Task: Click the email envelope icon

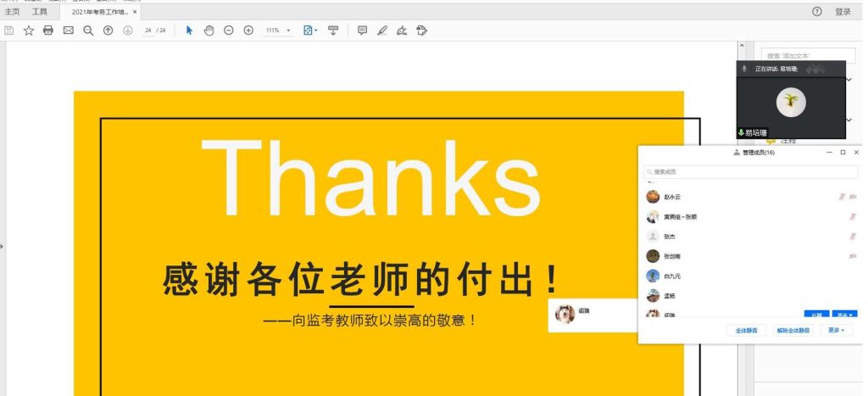Action: tap(68, 31)
